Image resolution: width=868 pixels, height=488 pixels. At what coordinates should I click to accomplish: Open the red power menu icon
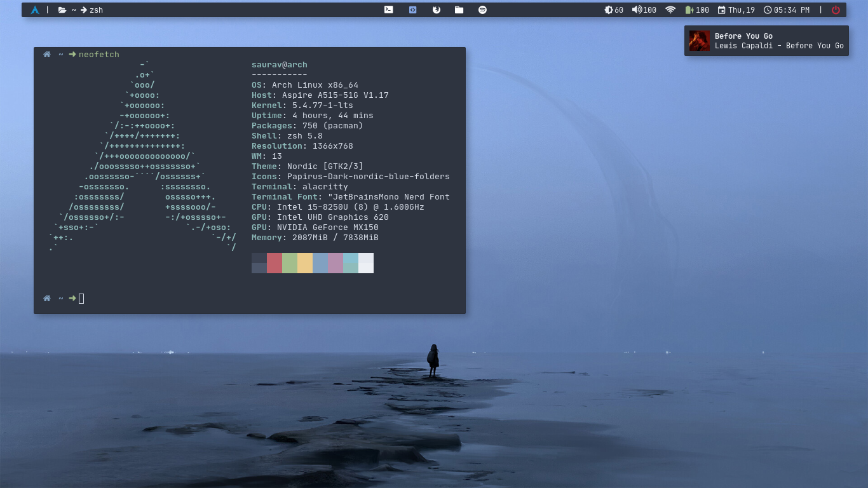pos(836,10)
